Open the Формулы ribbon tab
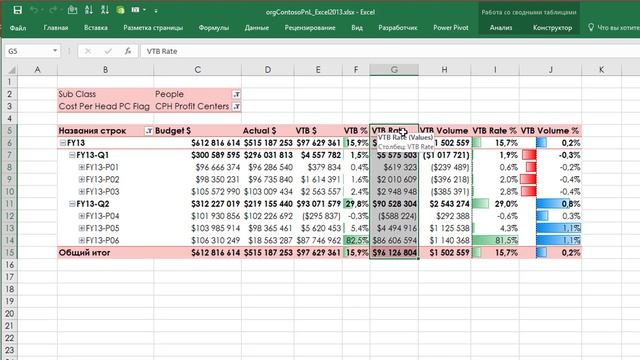 tap(213, 28)
